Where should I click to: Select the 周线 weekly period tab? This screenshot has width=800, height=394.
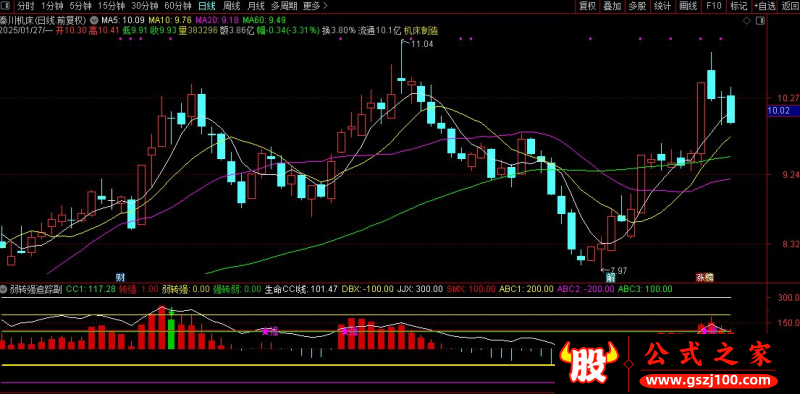click(x=231, y=7)
